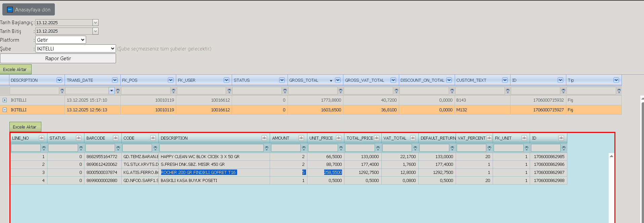
Task: Click the upper Excele Aktar button
Action: (x=15, y=69)
